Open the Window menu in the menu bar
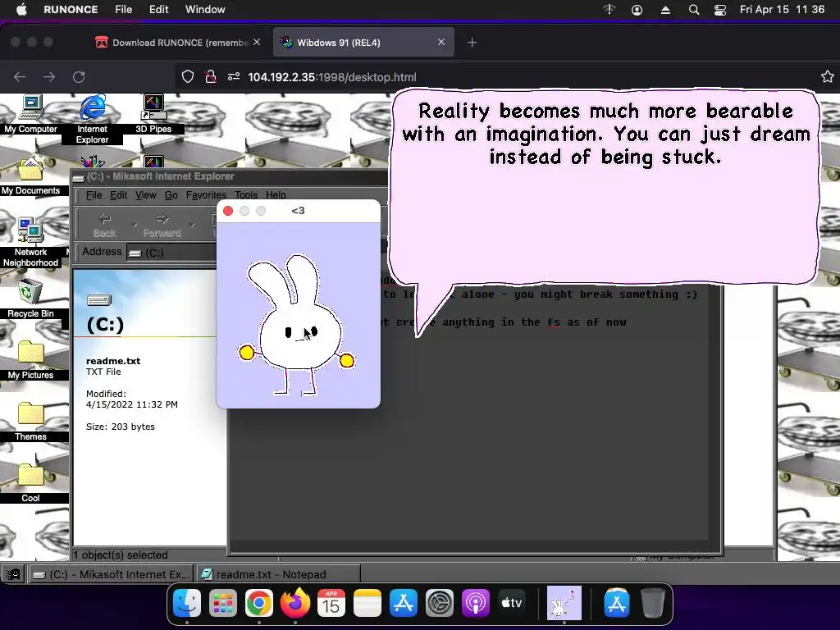This screenshot has width=840, height=630. pyautogui.click(x=205, y=10)
